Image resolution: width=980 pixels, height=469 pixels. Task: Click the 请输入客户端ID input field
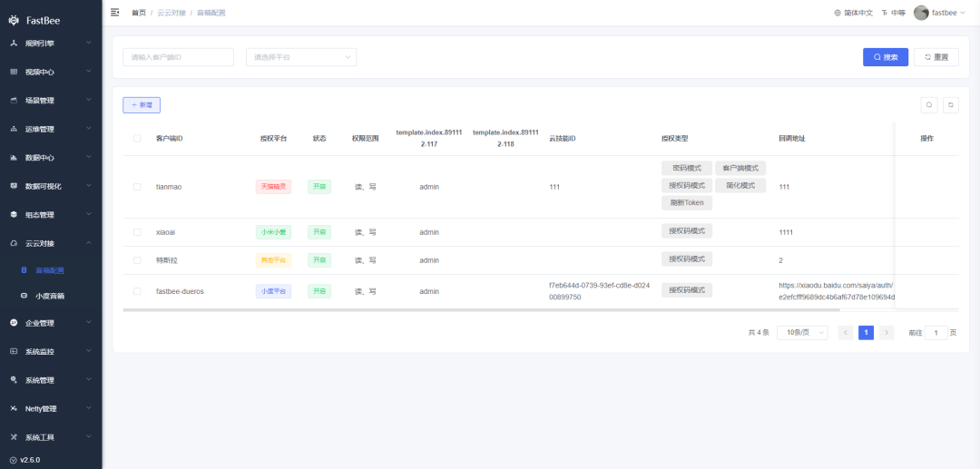pyautogui.click(x=178, y=57)
